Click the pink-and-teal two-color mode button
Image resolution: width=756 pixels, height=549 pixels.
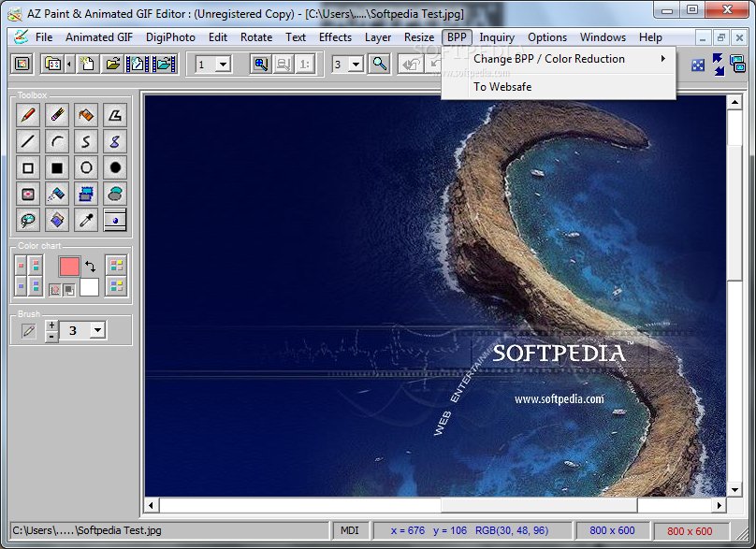click(x=36, y=265)
